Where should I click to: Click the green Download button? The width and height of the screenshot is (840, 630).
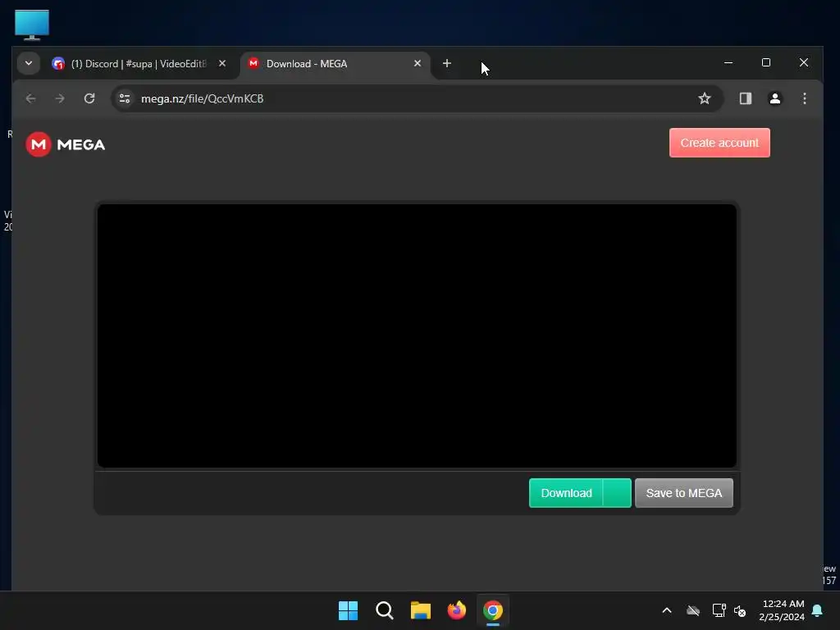(x=566, y=493)
